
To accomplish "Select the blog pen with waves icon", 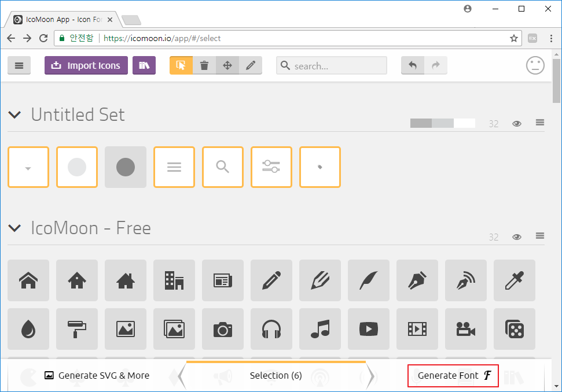I will click(x=466, y=280).
